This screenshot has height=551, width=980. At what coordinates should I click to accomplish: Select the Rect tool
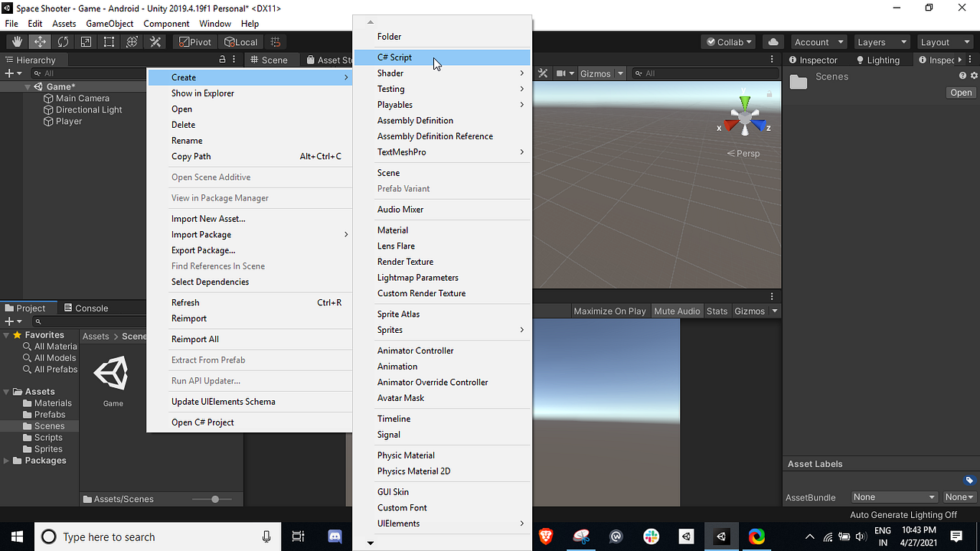pos(109,42)
